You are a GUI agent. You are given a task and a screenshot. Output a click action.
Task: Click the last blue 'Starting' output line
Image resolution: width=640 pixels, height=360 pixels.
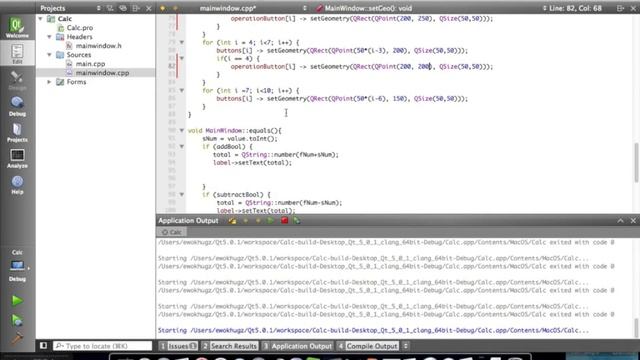[x=373, y=331]
